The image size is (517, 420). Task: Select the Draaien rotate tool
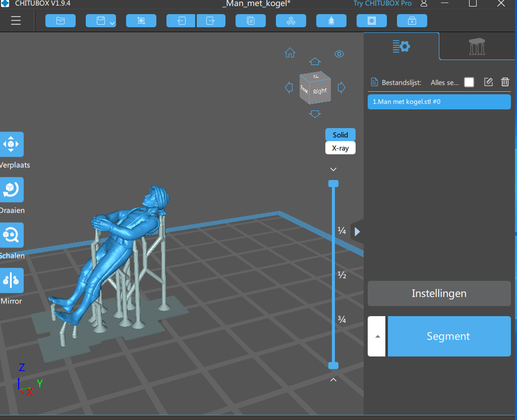[11, 190]
